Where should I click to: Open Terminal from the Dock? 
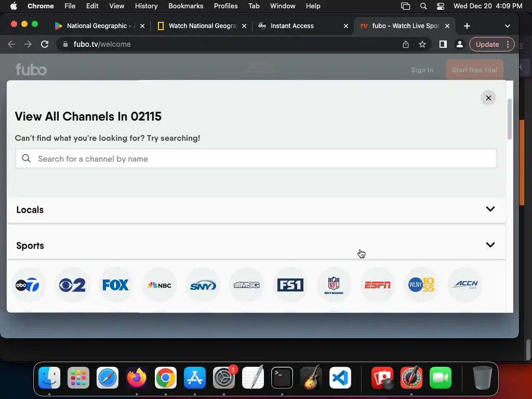282,378
